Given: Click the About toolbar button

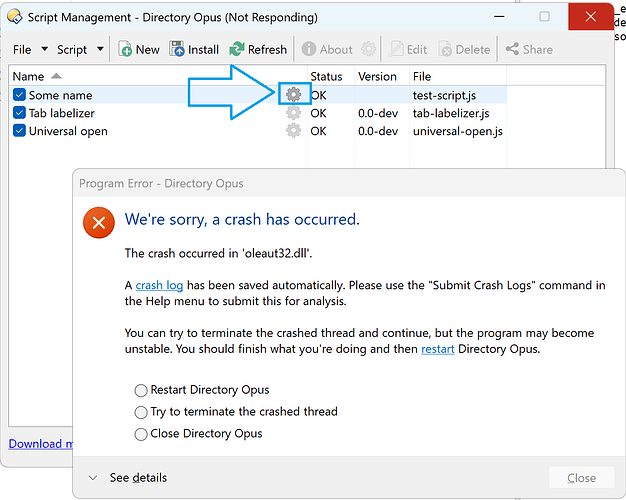Looking at the screenshot, I should [x=327, y=50].
